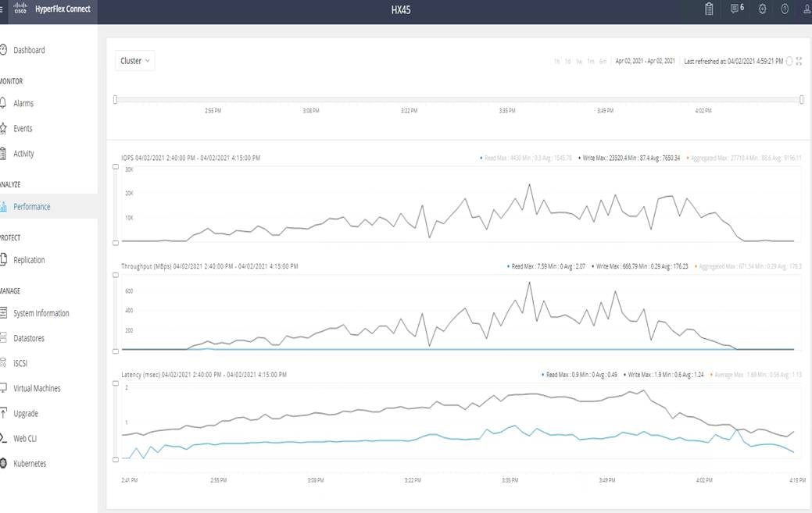
Task: Toggle the IOPS Write series legend
Action: (x=629, y=159)
